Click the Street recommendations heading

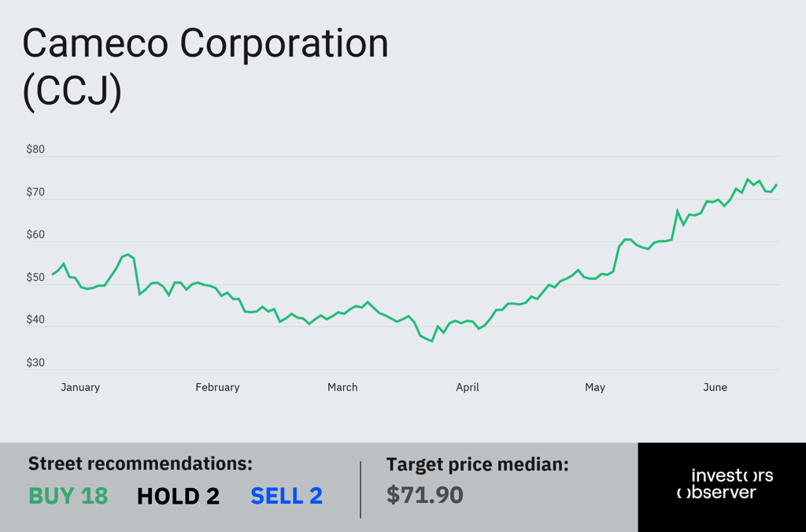click(140, 464)
